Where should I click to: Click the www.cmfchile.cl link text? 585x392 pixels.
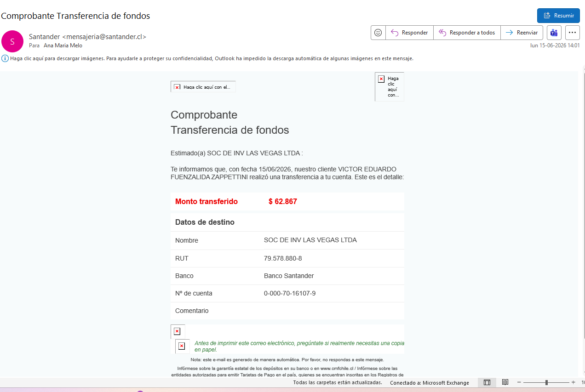337,369
